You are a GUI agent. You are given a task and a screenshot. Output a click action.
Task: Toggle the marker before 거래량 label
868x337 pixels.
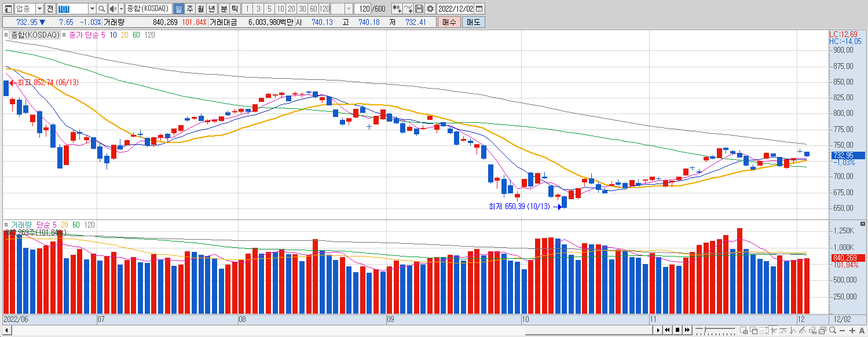[x=7, y=225]
